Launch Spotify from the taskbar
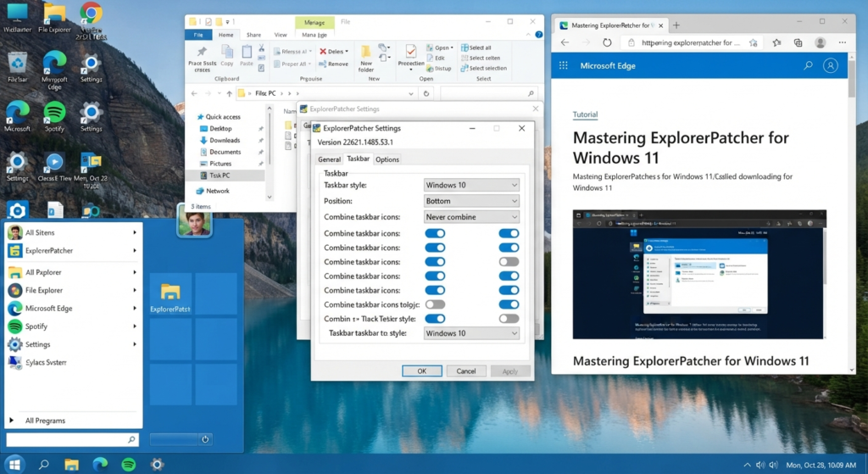This screenshot has width=868, height=474. coord(129,465)
